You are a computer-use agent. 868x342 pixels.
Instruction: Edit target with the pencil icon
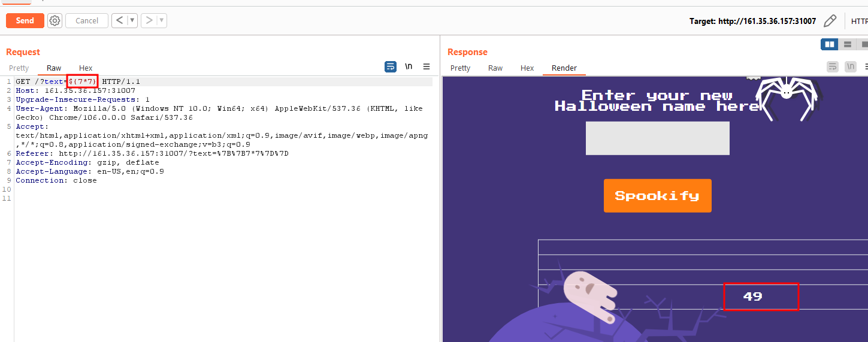pyautogui.click(x=830, y=21)
